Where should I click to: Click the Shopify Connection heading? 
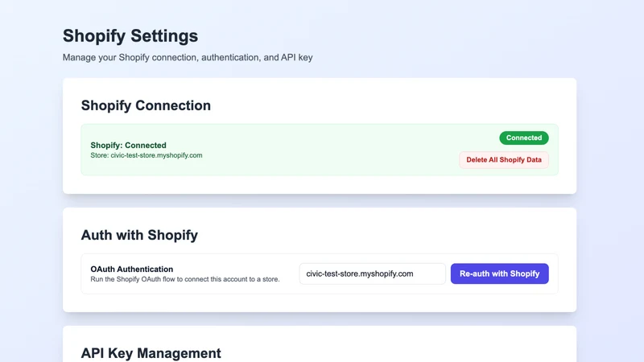tap(146, 105)
